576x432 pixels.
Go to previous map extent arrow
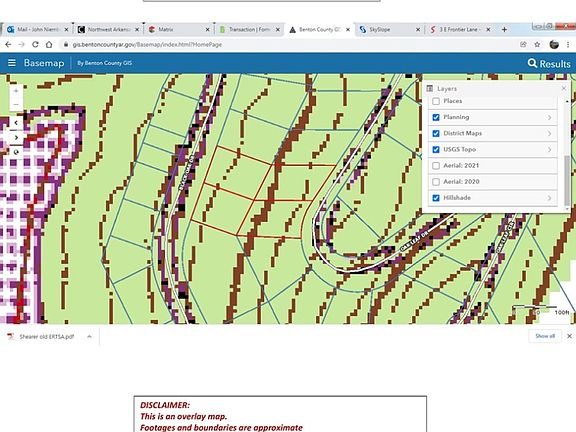pos(16,123)
